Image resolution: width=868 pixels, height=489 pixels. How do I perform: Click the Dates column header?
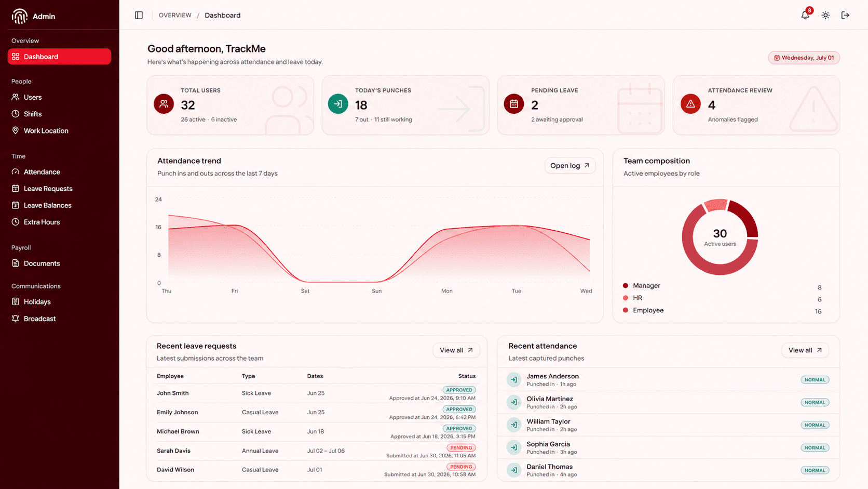[x=315, y=376]
